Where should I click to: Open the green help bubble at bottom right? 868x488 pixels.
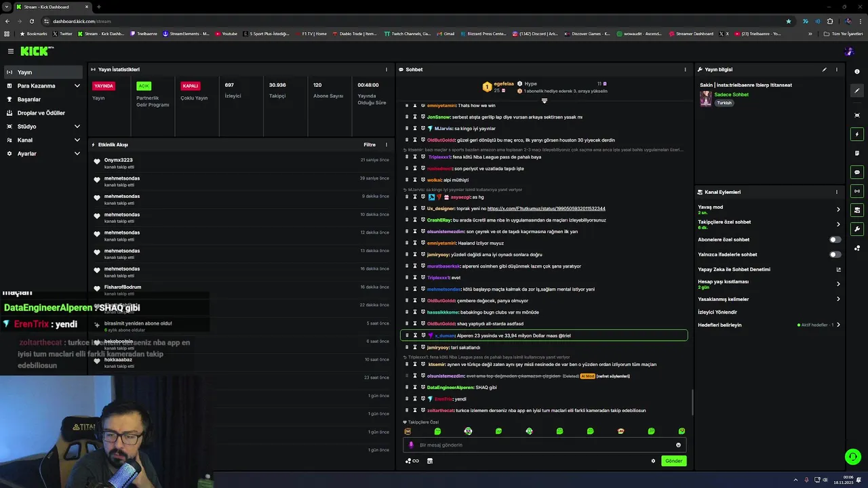tap(853, 457)
